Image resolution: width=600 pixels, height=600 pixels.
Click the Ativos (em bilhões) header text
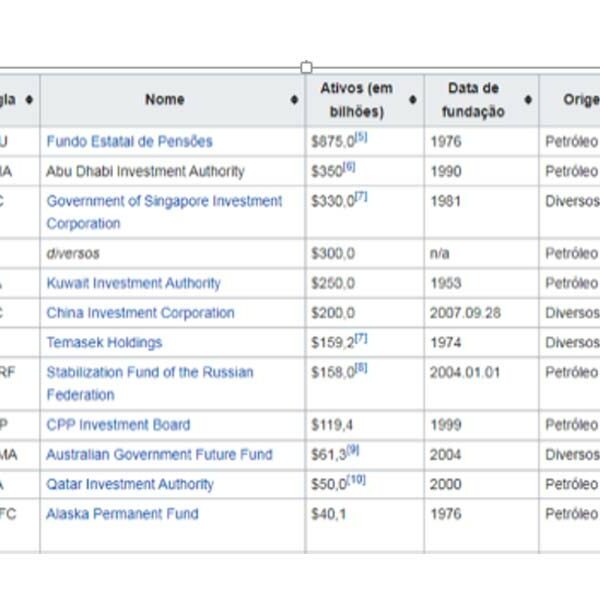[x=357, y=100]
